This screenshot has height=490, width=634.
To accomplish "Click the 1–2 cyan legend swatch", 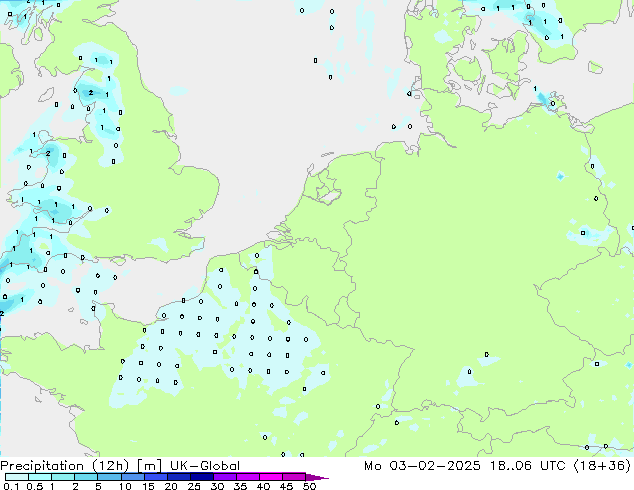I will (x=63, y=477).
